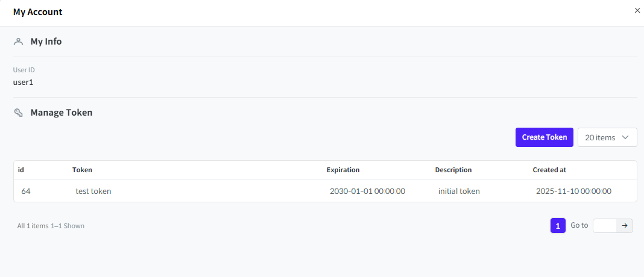Click the user1 User ID value
The image size is (644, 277).
pos(23,82)
